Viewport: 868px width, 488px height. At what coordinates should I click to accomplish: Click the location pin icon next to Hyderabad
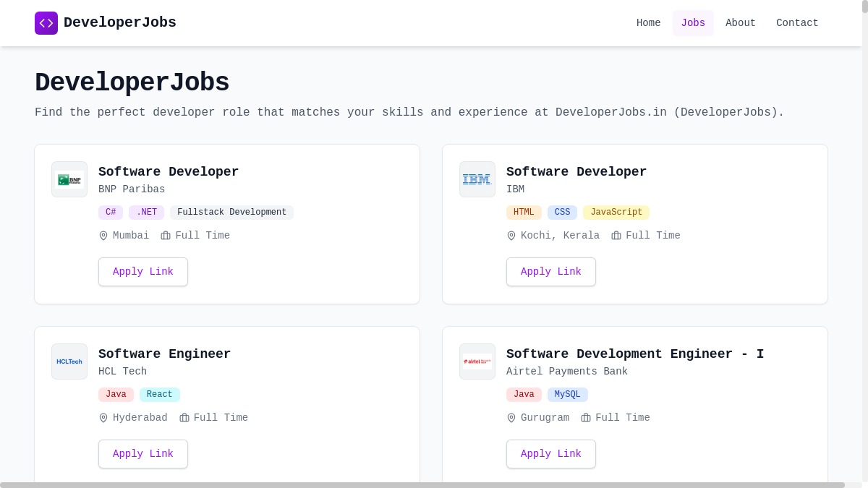pos(103,418)
